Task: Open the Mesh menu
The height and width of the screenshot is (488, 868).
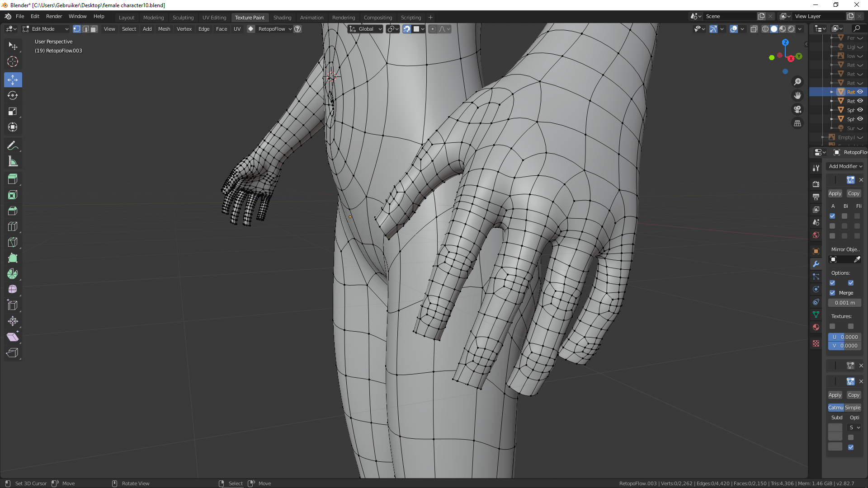Action: click(164, 29)
